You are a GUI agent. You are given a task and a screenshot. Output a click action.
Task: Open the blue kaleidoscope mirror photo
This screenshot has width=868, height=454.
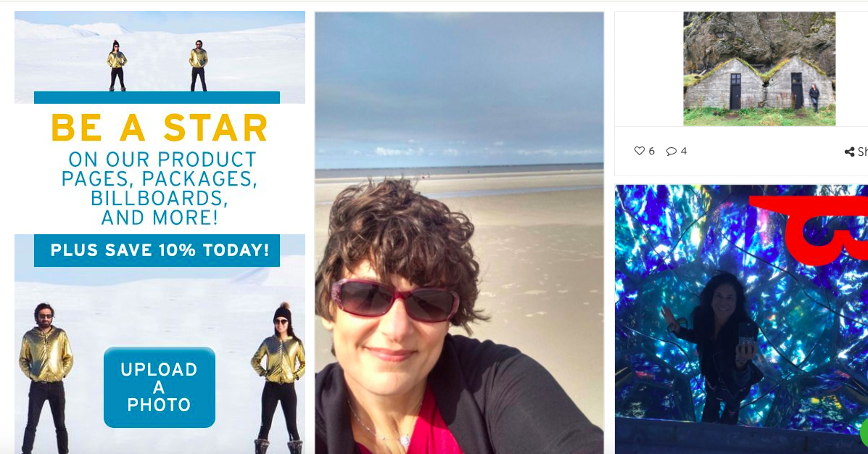point(741,319)
